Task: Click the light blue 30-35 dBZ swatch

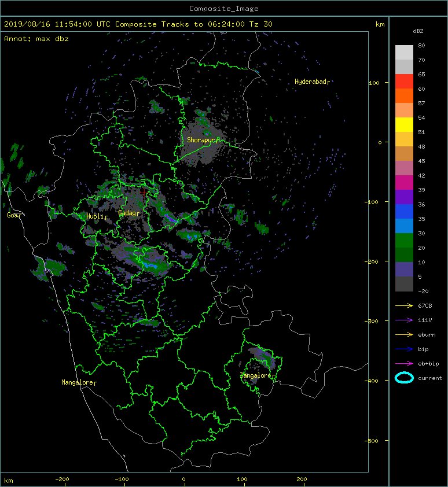Action: tap(404, 226)
